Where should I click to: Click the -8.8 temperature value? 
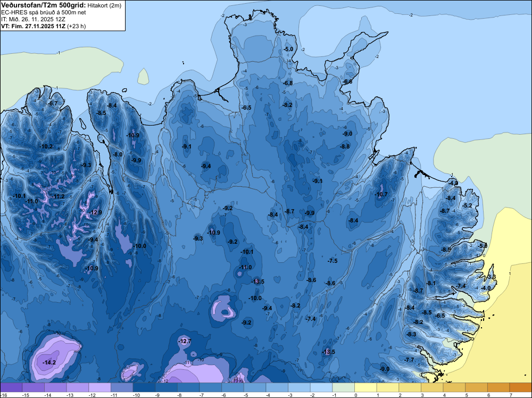[x=345, y=146]
